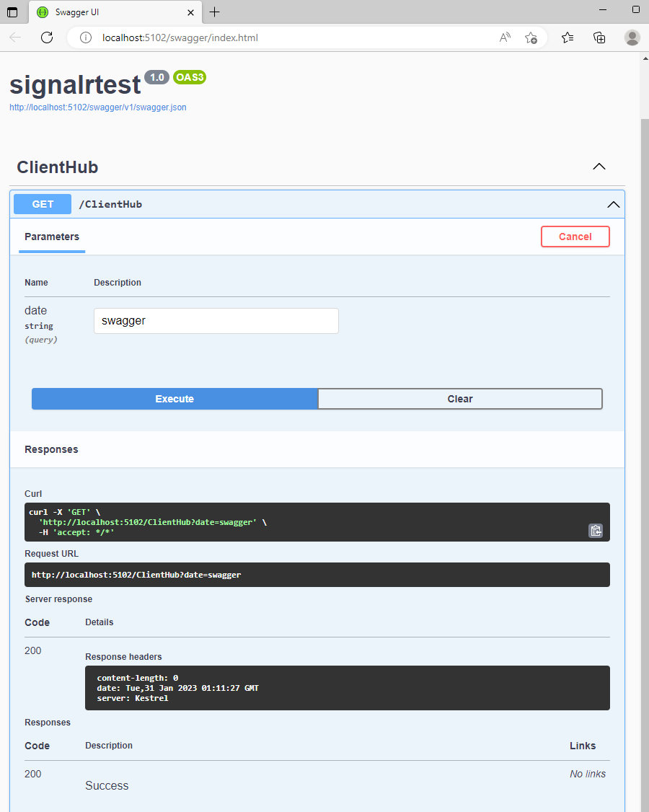Screen dimensions: 649x812
Task: Collapse the GET /ClientHub operation
Action: [613, 205]
